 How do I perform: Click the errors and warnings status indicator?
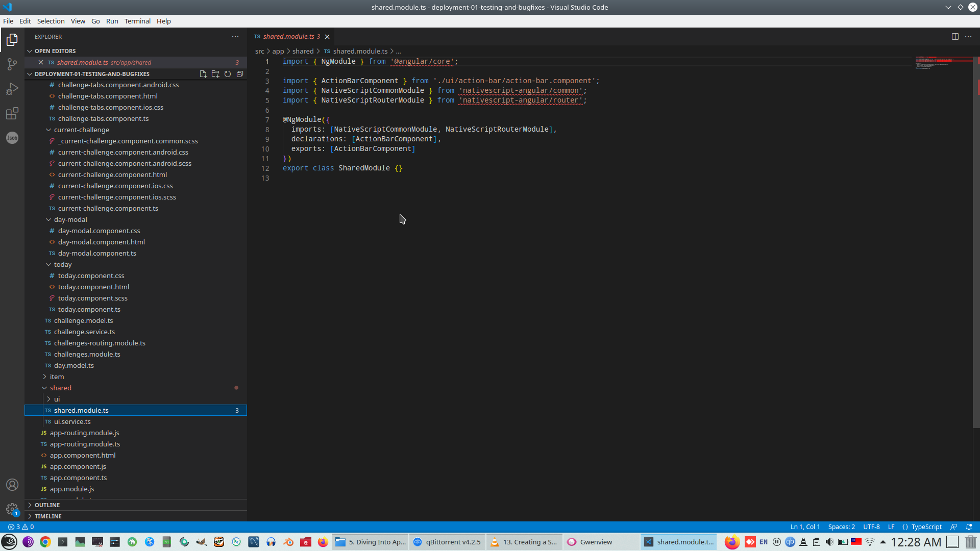click(x=21, y=527)
